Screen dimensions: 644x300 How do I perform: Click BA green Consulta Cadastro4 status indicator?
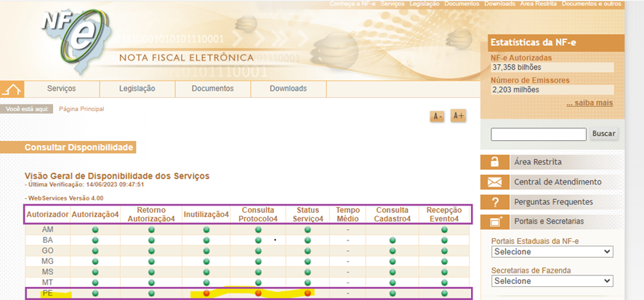point(393,240)
